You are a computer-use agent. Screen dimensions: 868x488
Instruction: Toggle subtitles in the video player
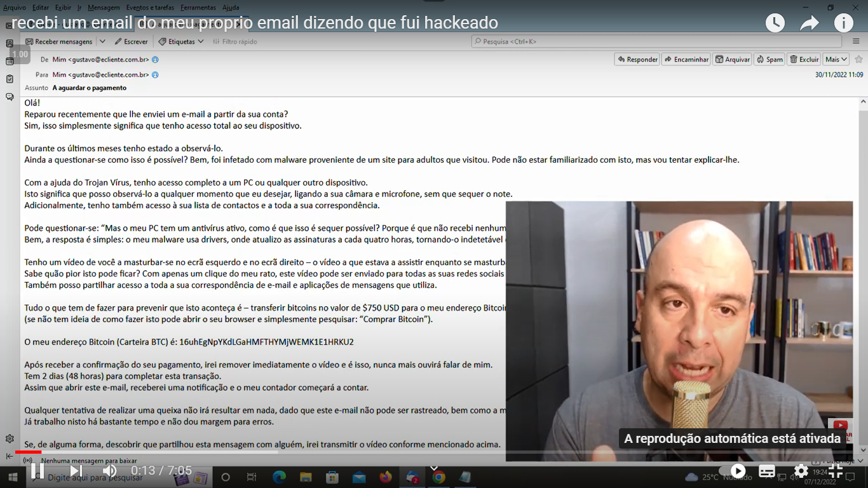767,471
